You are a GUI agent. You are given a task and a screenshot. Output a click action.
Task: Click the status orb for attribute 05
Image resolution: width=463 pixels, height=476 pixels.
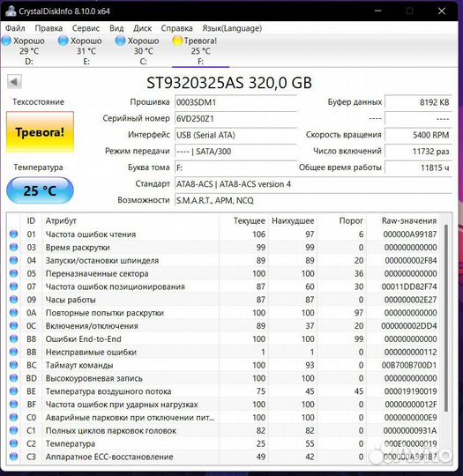tap(14, 273)
